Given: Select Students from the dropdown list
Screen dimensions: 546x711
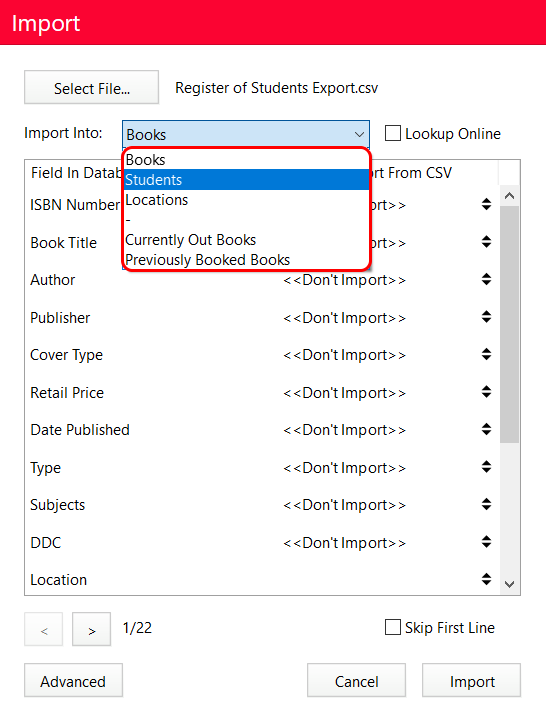Looking at the screenshot, I should coord(246,180).
